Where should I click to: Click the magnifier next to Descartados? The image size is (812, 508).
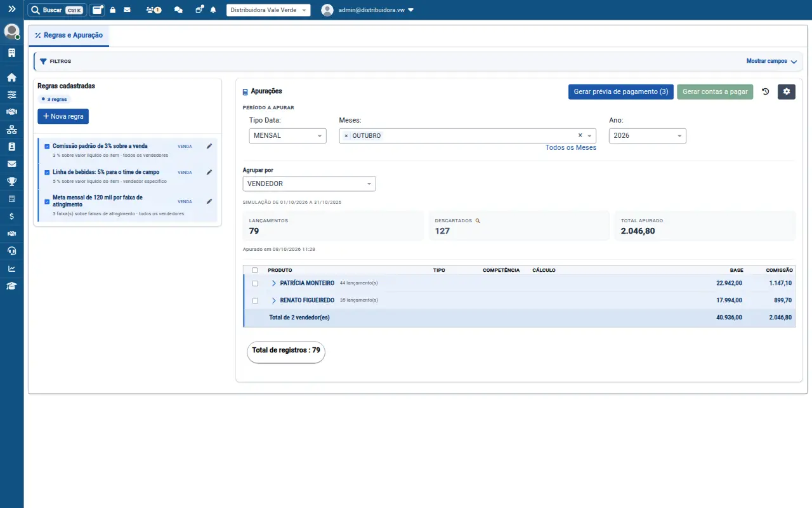[478, 221]
